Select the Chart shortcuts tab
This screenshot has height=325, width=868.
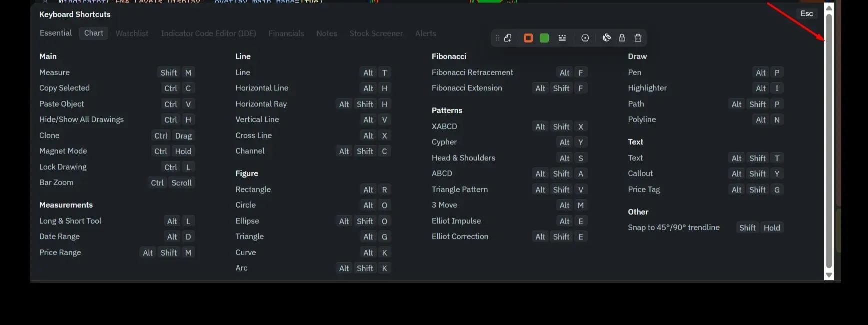point(94,33)
